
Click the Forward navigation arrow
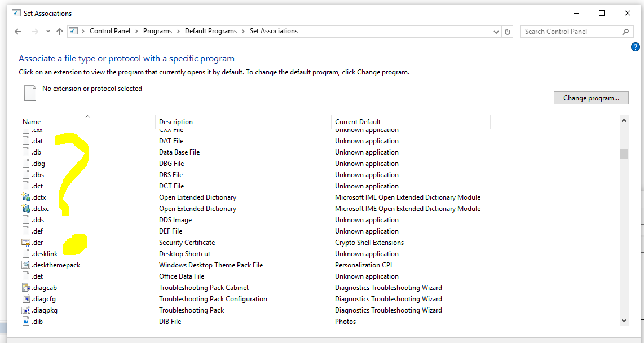point(35,32)
